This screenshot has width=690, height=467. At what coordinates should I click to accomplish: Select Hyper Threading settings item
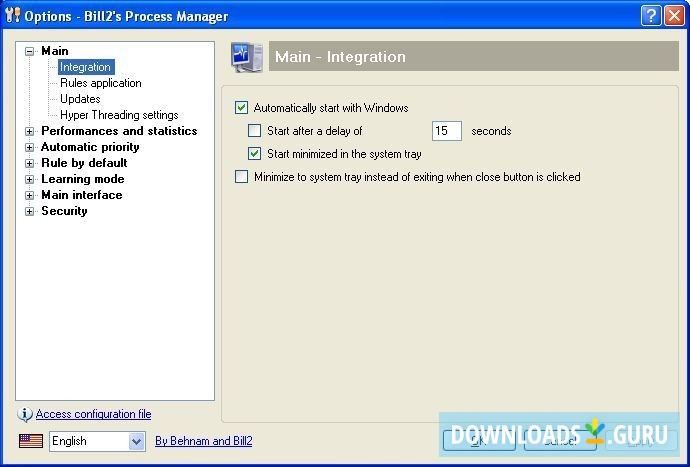(119, 115)
